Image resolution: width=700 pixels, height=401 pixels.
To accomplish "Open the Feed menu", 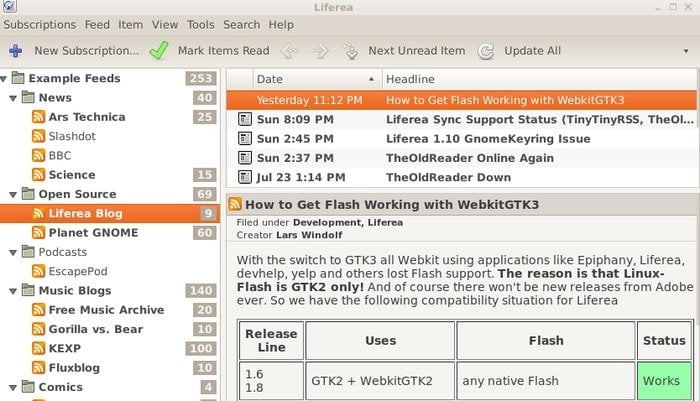I will point(97,25).
